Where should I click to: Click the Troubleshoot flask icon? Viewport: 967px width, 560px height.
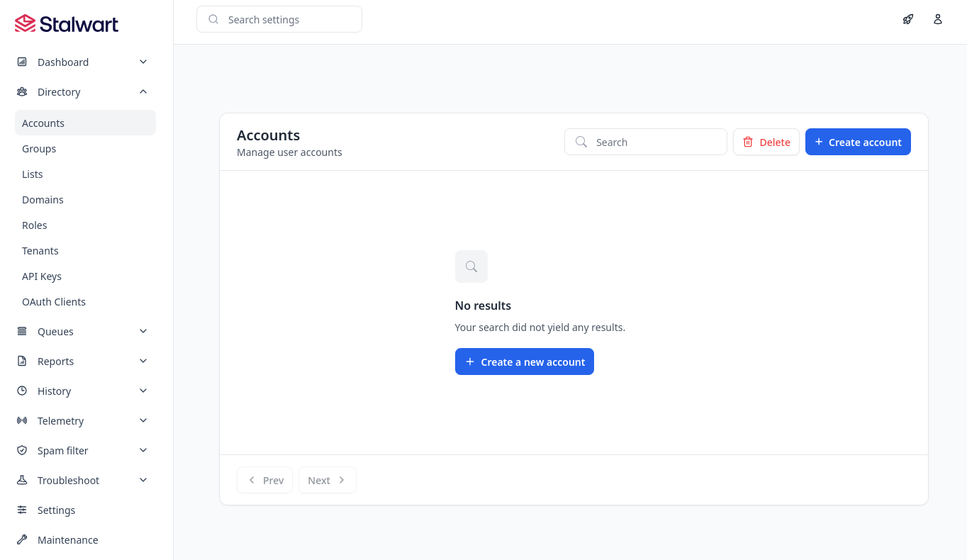(22, 480)
